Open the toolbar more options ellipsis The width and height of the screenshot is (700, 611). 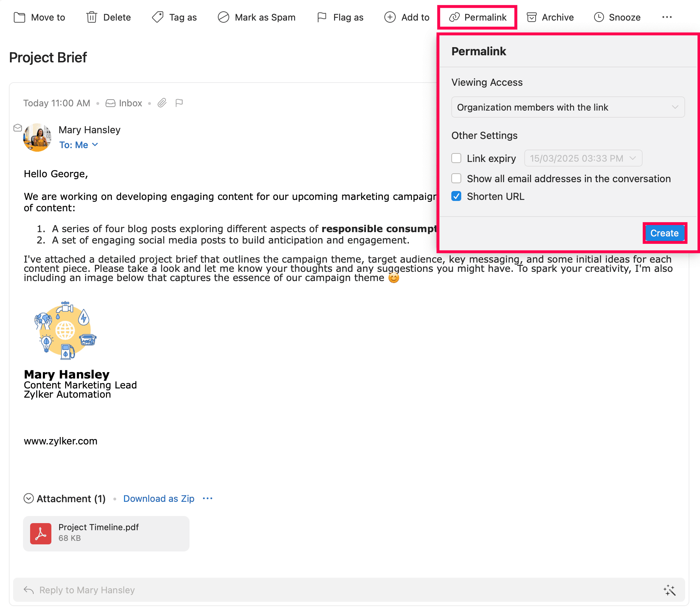(667, 17)
